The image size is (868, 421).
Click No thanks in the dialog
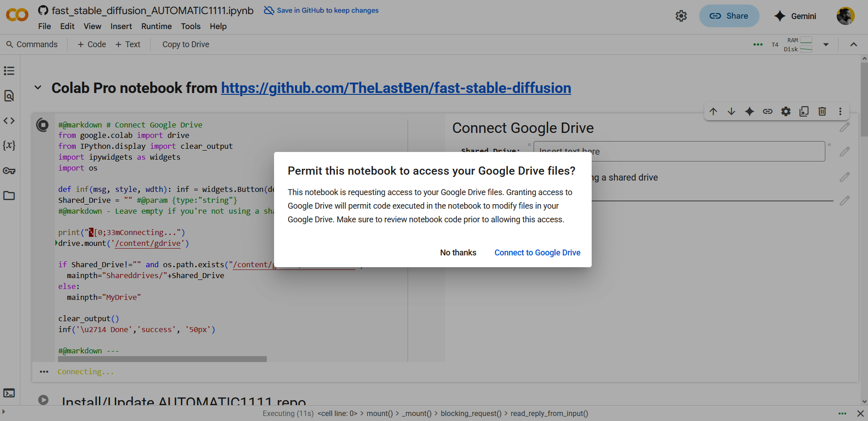click(458, 253)
